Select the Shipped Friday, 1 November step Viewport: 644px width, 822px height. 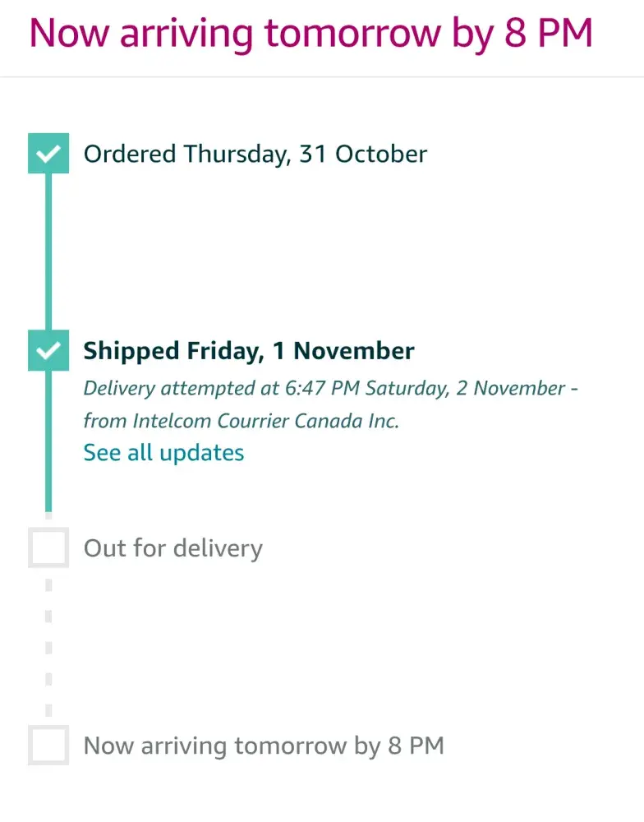tap(249, 351)
